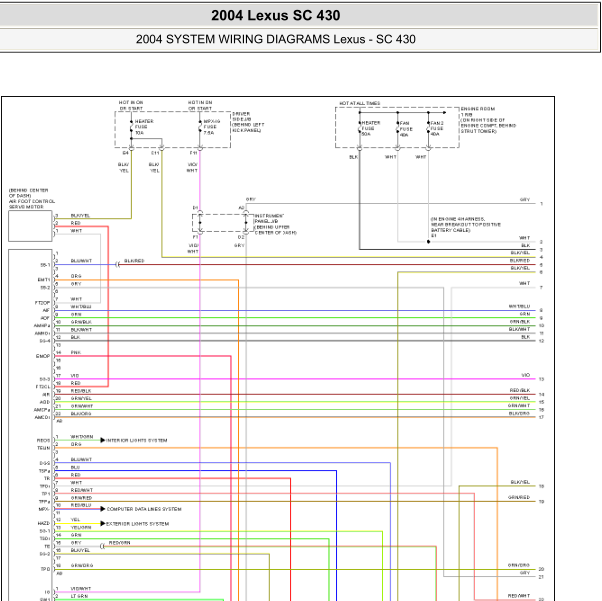This screenshot has height=601, width=602.
Task: Click the "EXTERIOR LIGHTS SYSTEM" reference
Action: (137, 524)
